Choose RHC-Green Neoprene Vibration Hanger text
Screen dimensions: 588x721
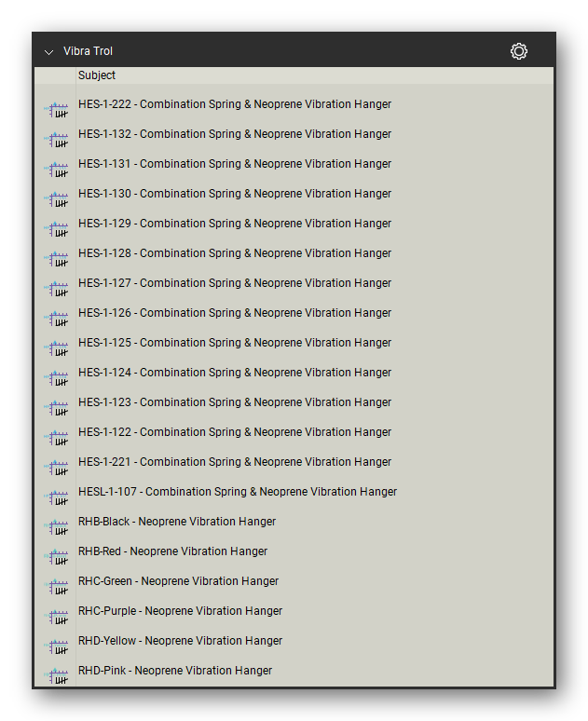[x=179, y=581]
